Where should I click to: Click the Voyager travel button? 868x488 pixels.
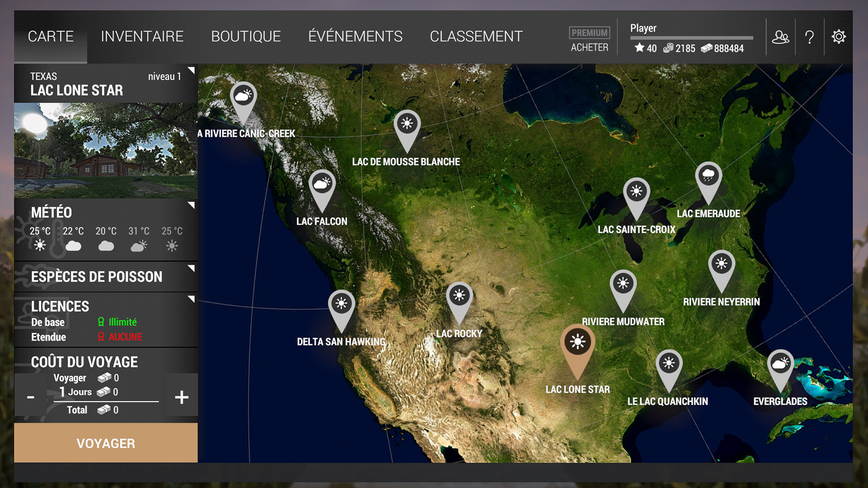pyautogui.click(x=106, y=443)
